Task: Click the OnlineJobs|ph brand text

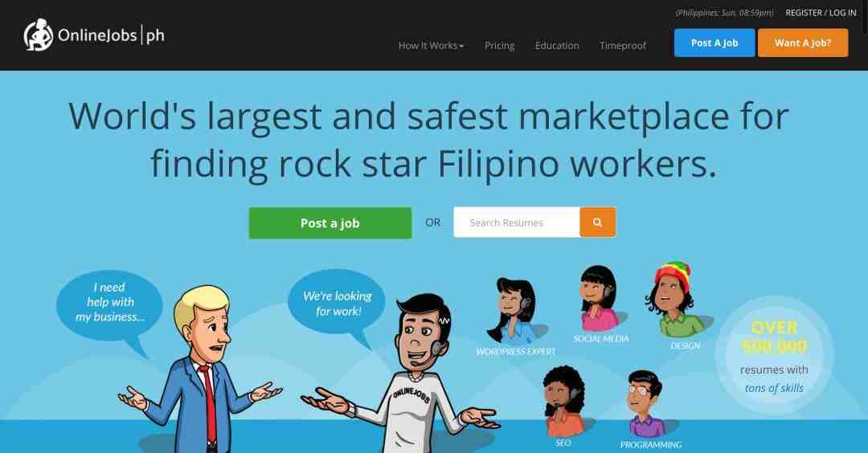Action: 111,35
